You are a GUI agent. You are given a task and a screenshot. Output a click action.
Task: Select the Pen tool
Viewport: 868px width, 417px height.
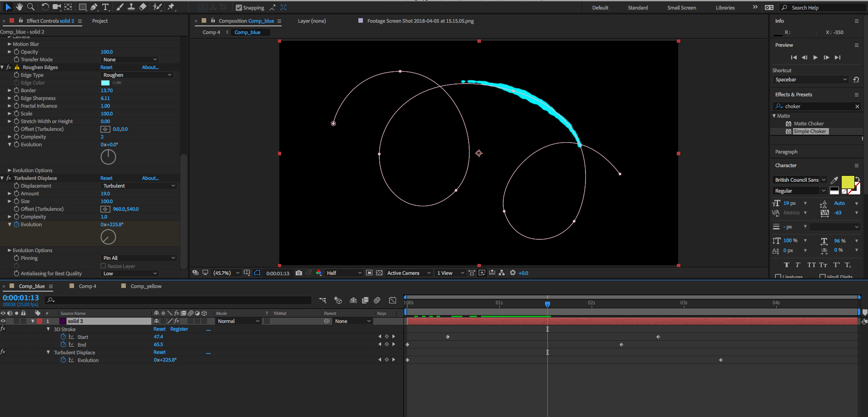coord(94,7)
